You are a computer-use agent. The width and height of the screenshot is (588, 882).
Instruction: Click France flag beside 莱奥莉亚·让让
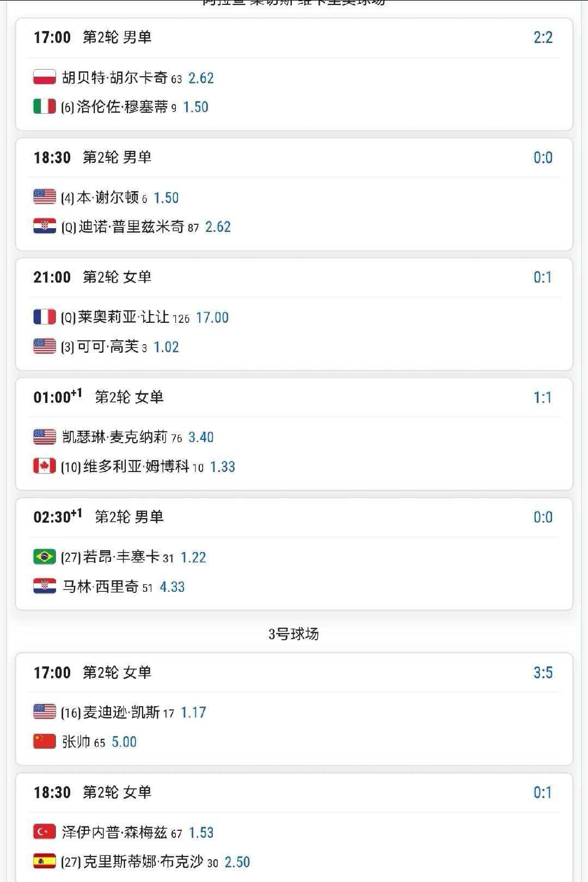click(44, 317)
